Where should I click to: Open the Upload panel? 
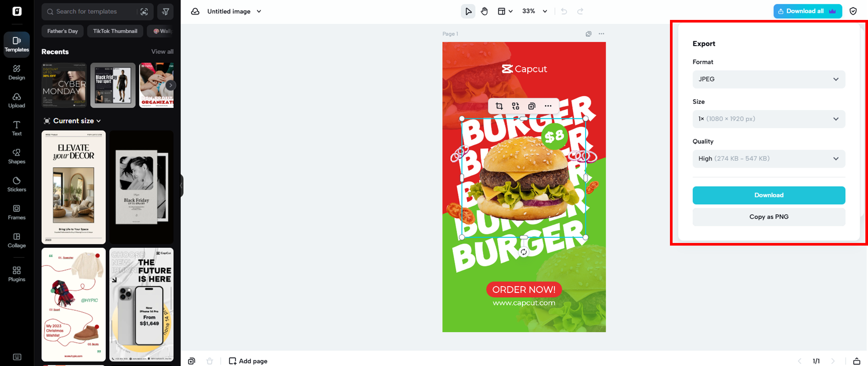pyautogui.click(x=16, y=100)
